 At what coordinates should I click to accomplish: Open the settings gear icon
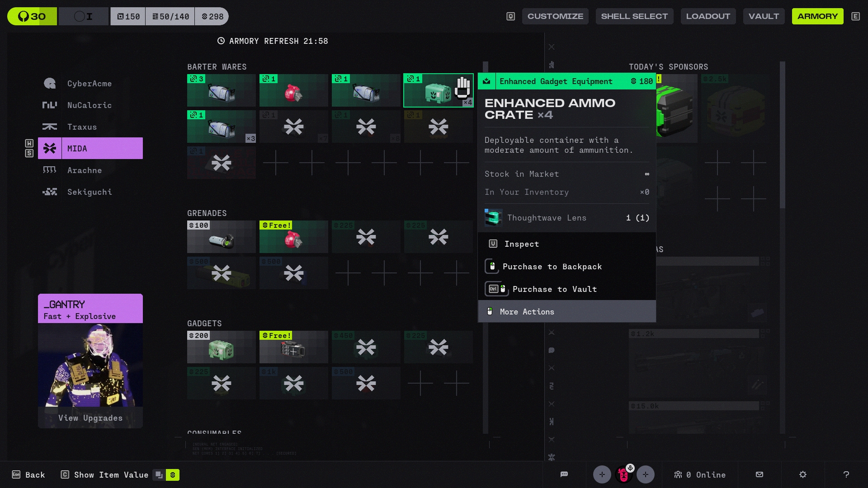[x=803, y=474]
